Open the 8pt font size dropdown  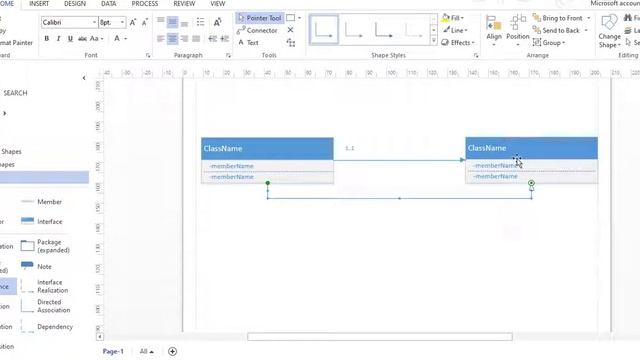tap(122, 22)
